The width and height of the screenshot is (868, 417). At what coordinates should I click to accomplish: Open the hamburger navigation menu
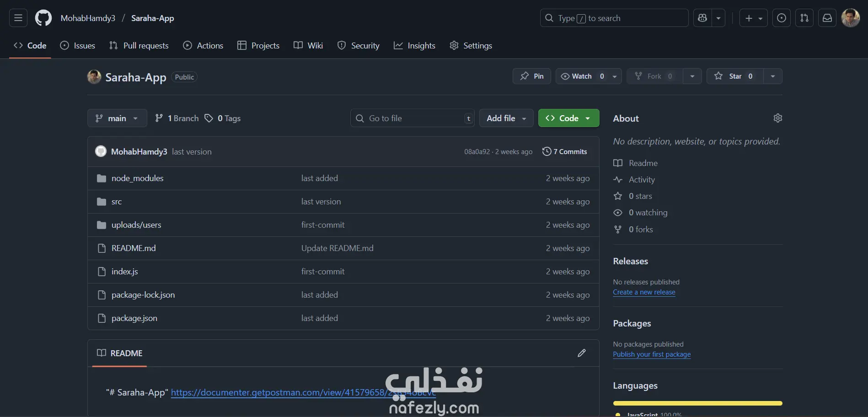[x=18, y=18]
